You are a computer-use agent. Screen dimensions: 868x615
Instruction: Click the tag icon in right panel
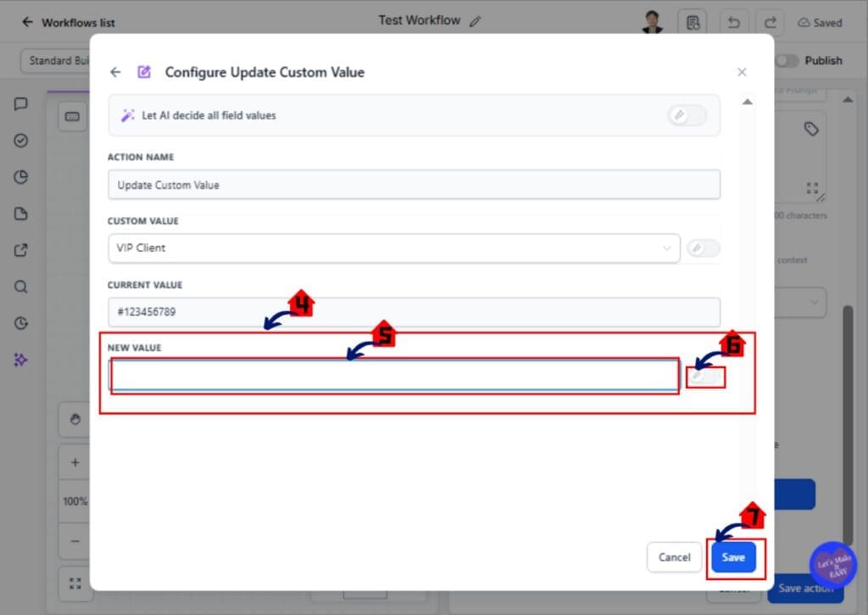tap(811, 129)
